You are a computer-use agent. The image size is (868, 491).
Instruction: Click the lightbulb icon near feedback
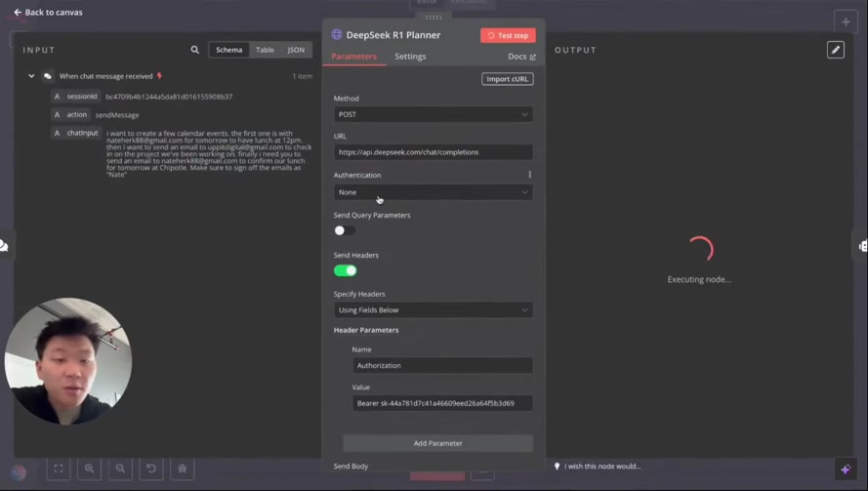[x=557, y=466]
